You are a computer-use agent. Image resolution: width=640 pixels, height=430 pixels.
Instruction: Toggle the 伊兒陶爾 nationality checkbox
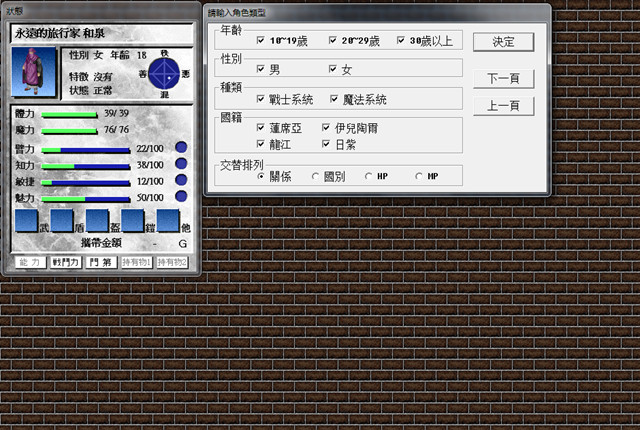326,128
